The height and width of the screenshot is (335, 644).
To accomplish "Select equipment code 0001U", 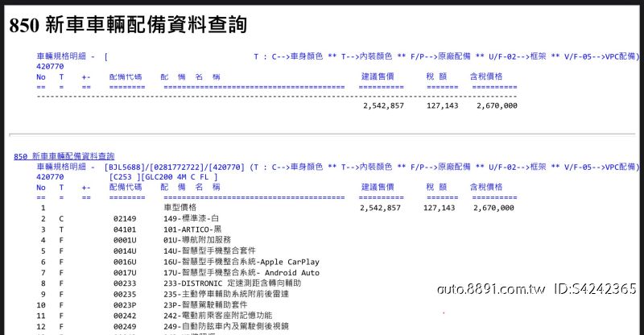I will click(x=125, y=240).
